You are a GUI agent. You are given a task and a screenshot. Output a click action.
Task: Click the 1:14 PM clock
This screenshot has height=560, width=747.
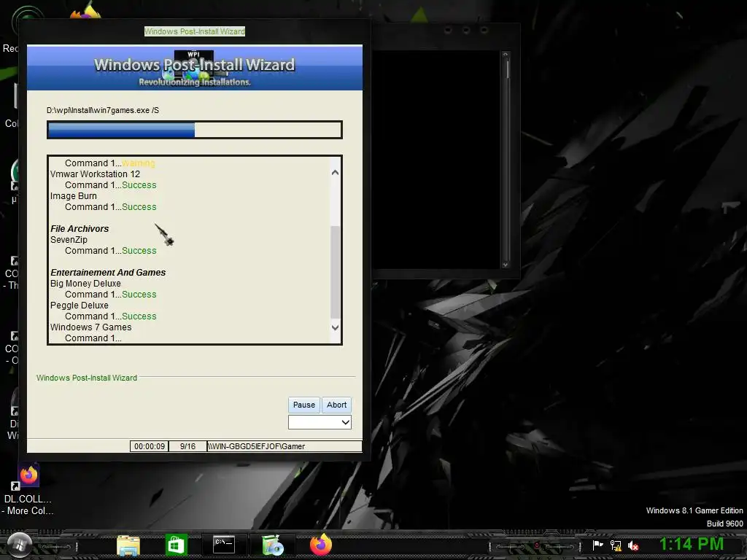692,544
